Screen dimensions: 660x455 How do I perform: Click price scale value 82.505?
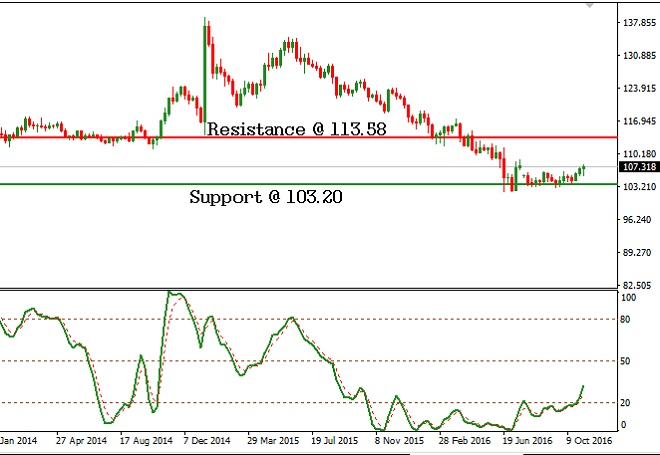639,285
